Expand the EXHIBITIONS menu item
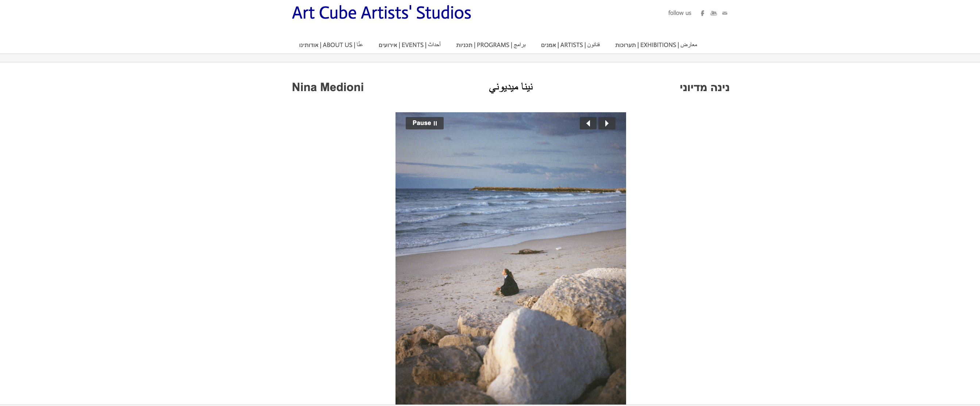The width and height of the screenshot is (980, 406). click(x=656, y=45)
